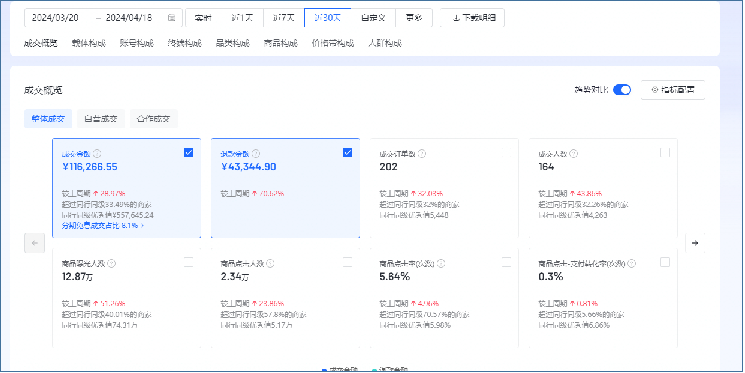The image size is (745, 373).
Task: Click help icon on ¥116,266.55 card title
Action: point(97,153)
